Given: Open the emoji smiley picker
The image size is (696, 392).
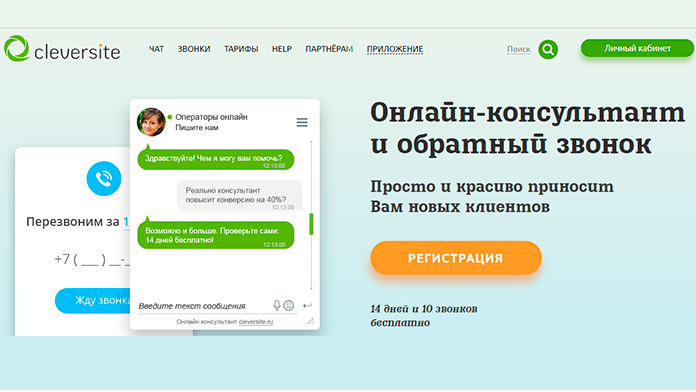Looking at the screenshot, I should point(289,305).
